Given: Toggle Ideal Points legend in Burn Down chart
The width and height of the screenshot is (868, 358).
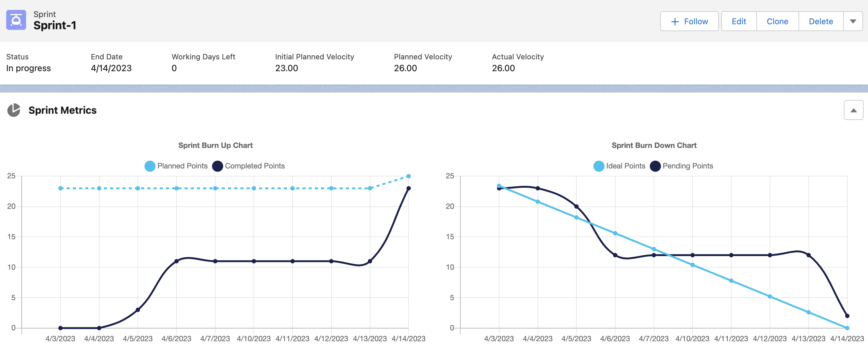Looking at the screenshot, I should [x=619, y=166].
